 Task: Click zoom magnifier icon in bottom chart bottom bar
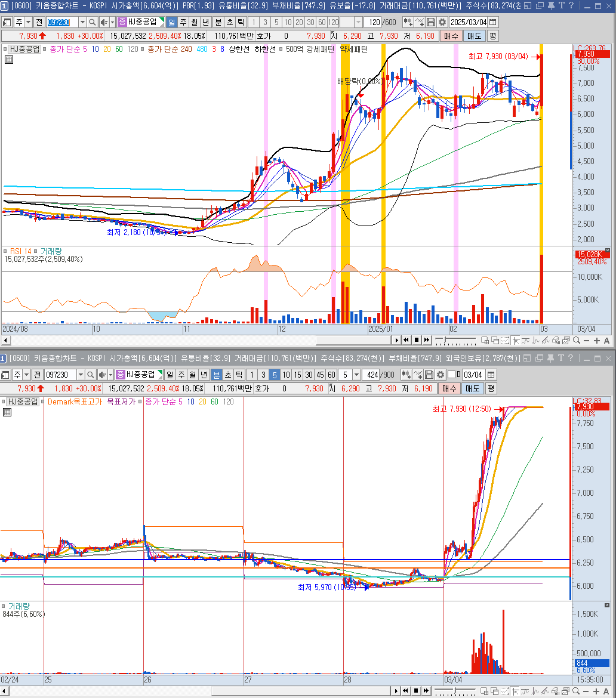click(x=576, y=691)
